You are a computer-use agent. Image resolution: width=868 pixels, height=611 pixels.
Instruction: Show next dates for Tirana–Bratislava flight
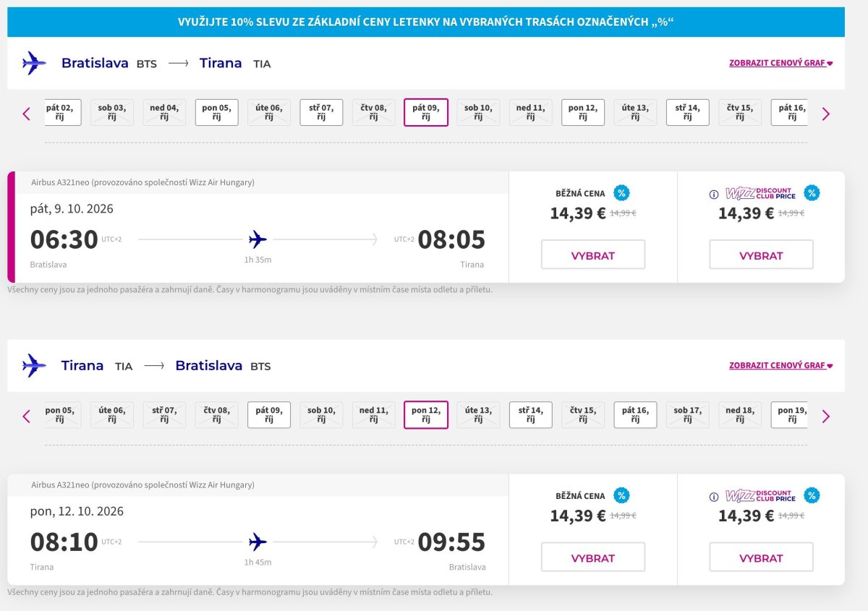[x=826, y=416]
